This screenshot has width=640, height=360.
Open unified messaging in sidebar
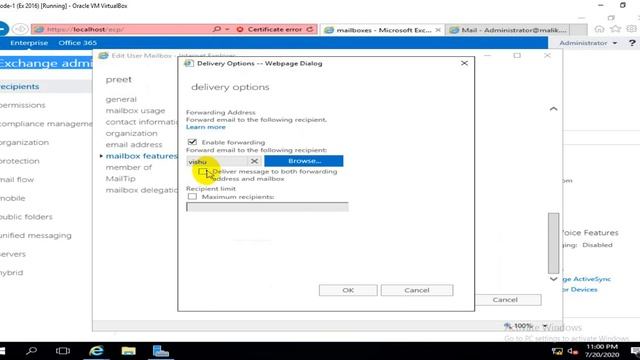click(x=36, y=236)
